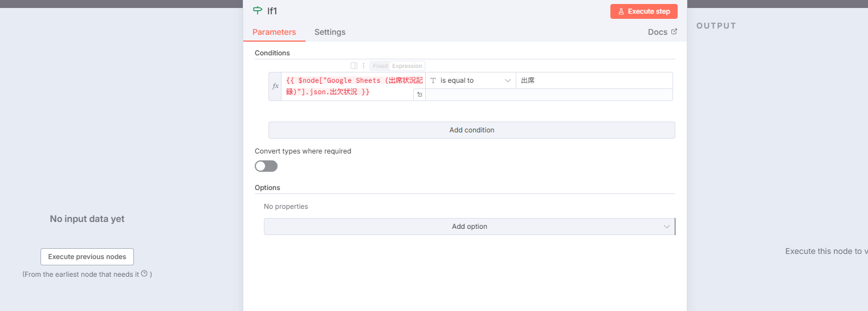Toggle Convert types where required switch

coord(266,166)
